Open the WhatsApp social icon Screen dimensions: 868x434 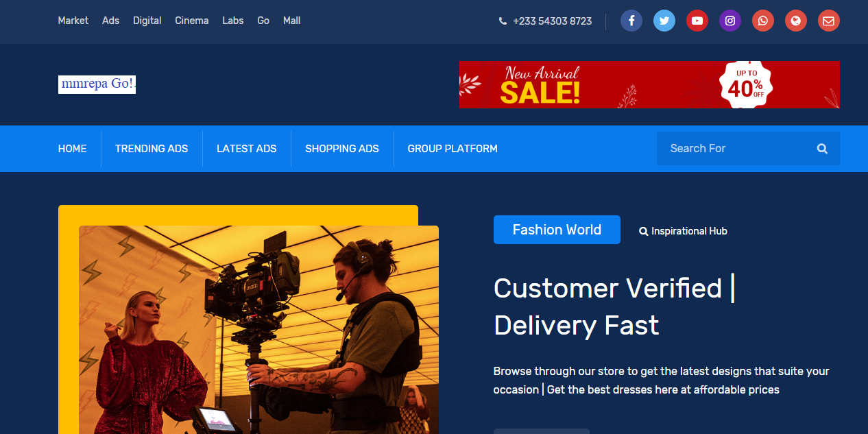(x=762, y=21)
